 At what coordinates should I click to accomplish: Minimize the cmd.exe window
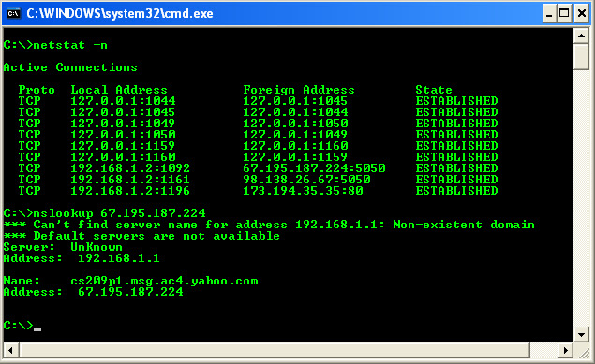click(549, 14)
